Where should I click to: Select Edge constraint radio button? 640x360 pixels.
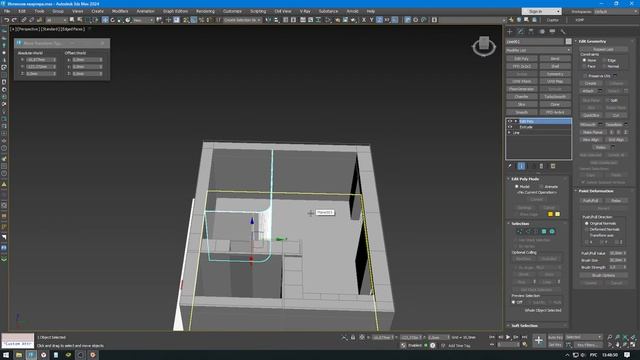[604, 60]
